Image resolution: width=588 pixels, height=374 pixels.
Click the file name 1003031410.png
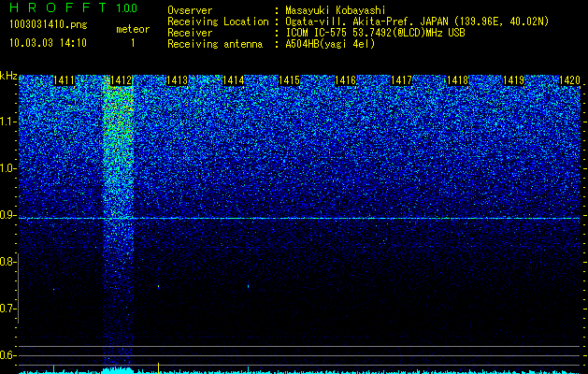click(49, 25)
